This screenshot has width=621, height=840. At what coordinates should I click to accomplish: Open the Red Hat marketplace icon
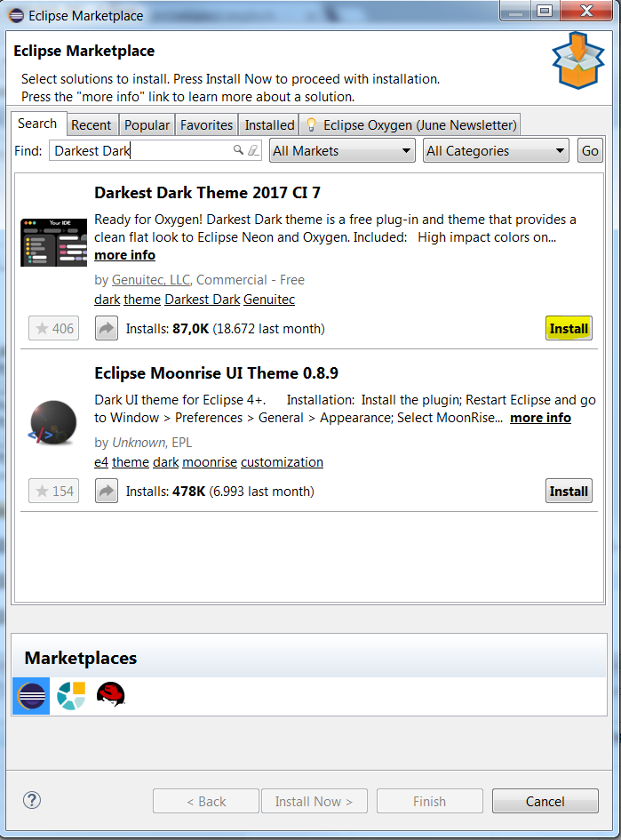[x=111, y=694]
